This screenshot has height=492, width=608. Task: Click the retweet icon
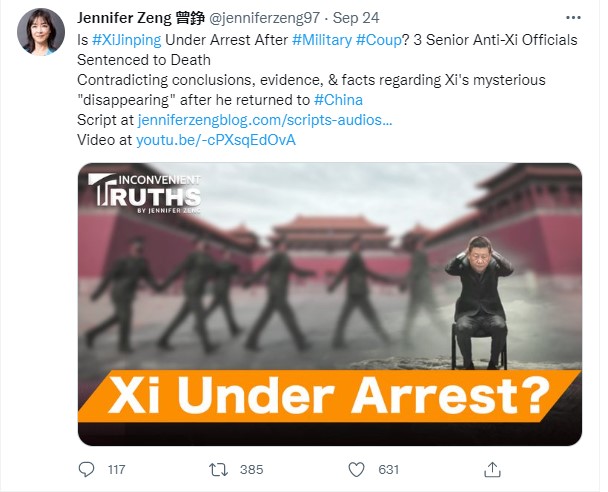218,470
